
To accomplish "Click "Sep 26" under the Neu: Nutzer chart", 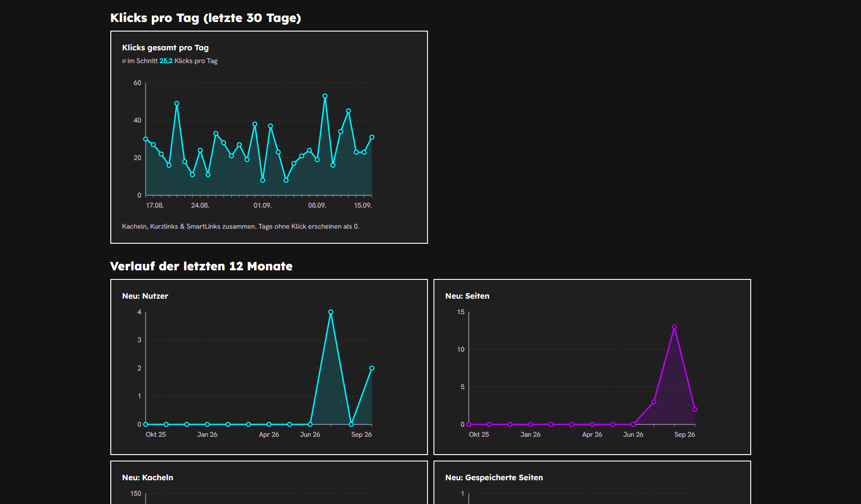I will [362, 434].
